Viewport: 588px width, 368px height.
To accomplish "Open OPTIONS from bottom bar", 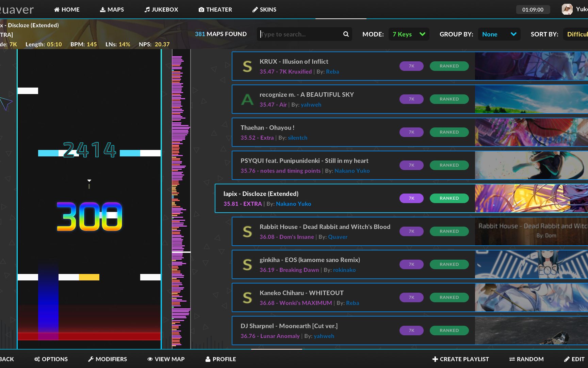I will 51,359.
